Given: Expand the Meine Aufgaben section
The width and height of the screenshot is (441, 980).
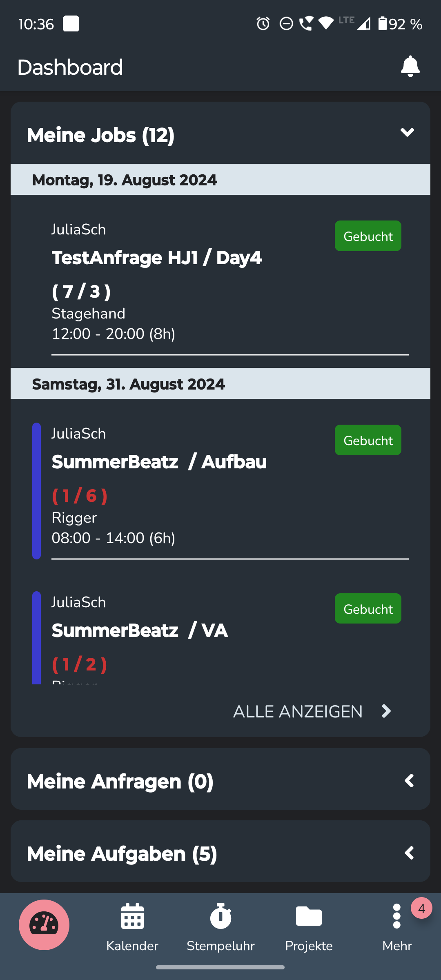Looking at the screenshot, I should coord(409,853).
